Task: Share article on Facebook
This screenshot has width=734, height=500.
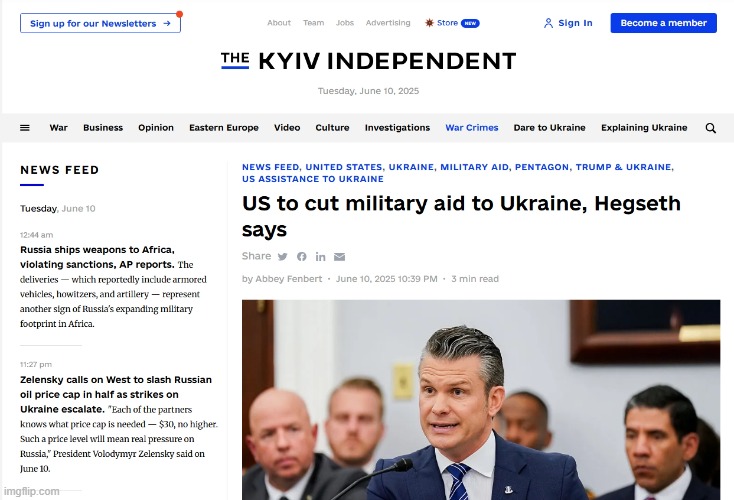Action: click(x=301, y=257)
